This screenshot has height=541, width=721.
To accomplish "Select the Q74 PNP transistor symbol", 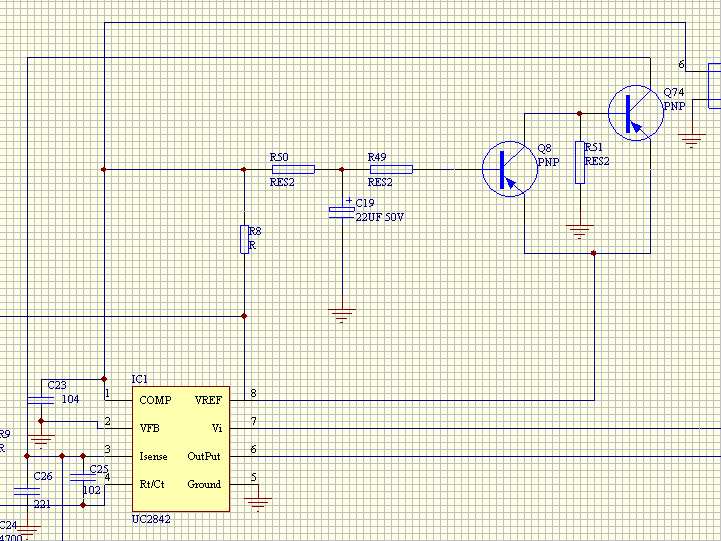I will pyautogui.click(x=636, y=113).
